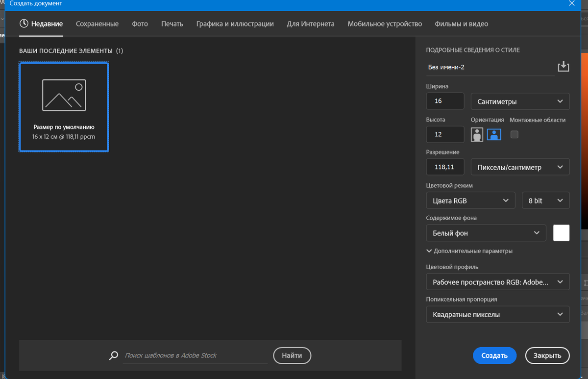The height and width of the screenshot is (379, 588).
Task: Close the Создать документ dialog with X
Action: tap(571, 3)
